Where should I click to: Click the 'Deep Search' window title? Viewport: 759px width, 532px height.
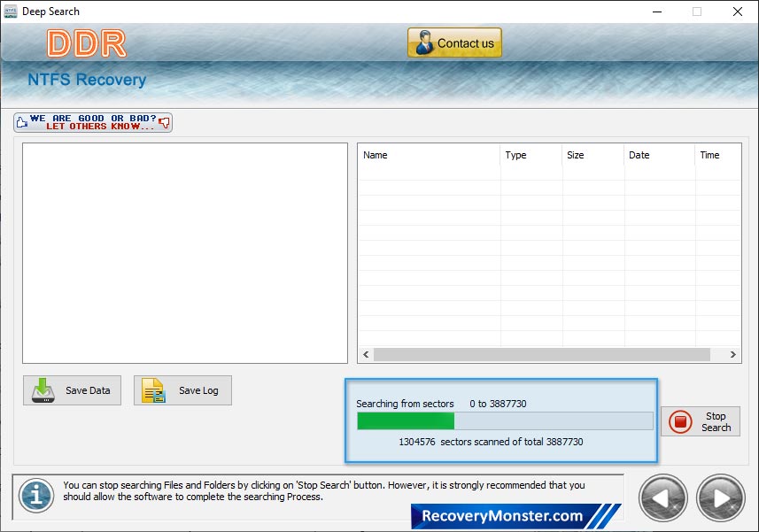[50, 12]
